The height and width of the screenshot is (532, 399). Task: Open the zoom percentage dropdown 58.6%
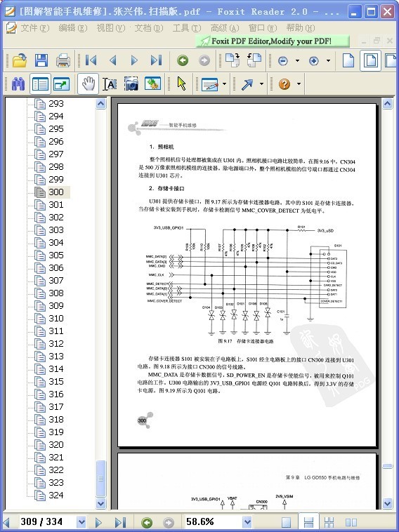pos(247,522)
